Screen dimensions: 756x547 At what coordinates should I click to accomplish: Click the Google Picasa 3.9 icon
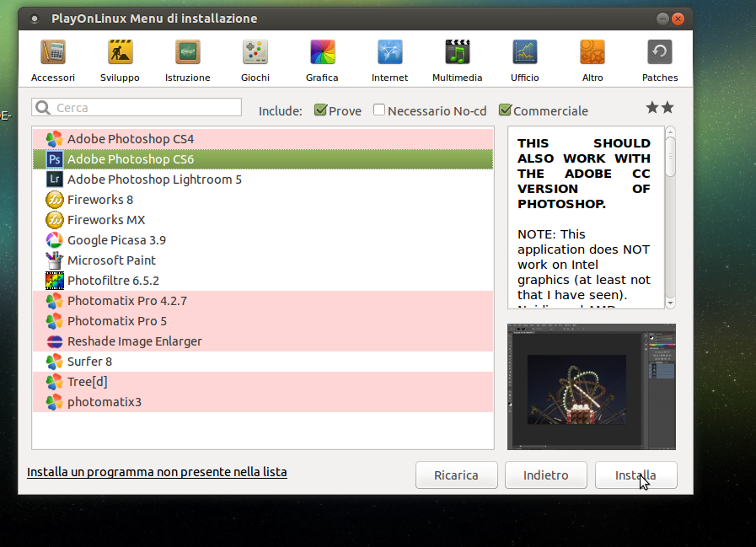click(x=55, y=240)
